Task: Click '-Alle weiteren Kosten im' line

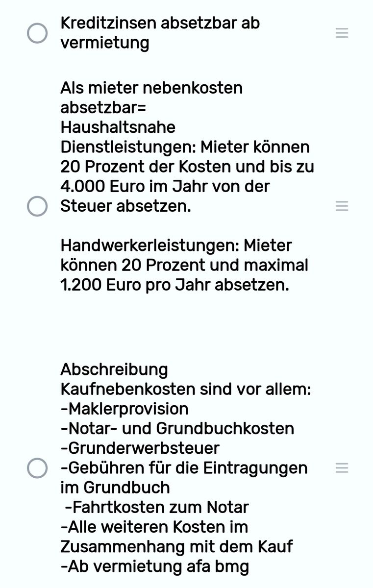Action: tap(154, 527)
